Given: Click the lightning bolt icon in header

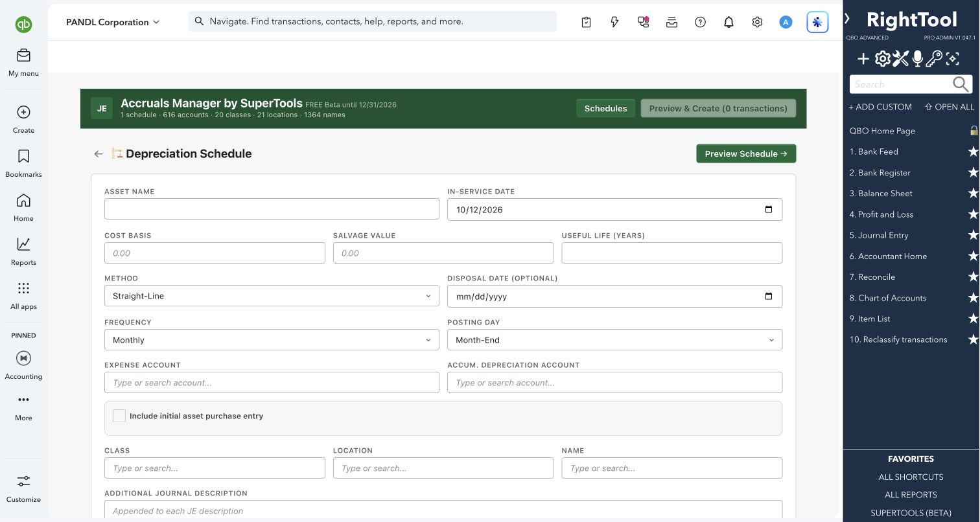Looking at the screenshot, I should (614, 22).
